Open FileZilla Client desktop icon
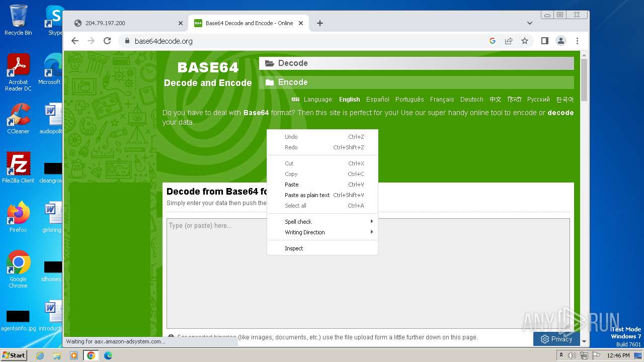 coord(18,168)
